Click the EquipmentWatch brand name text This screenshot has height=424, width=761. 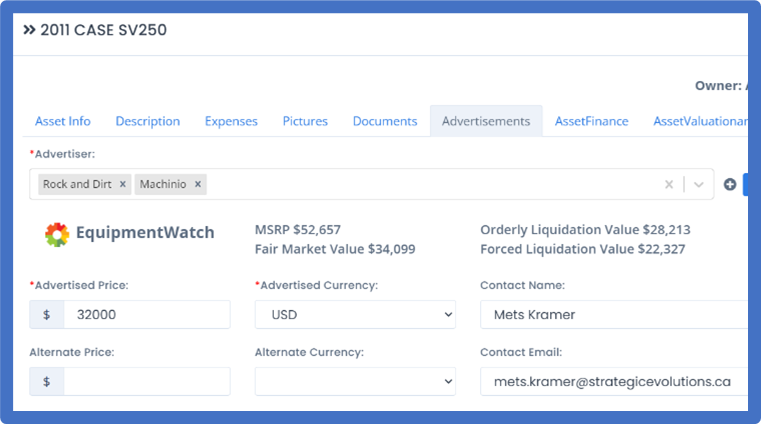(x=145, y=232)
